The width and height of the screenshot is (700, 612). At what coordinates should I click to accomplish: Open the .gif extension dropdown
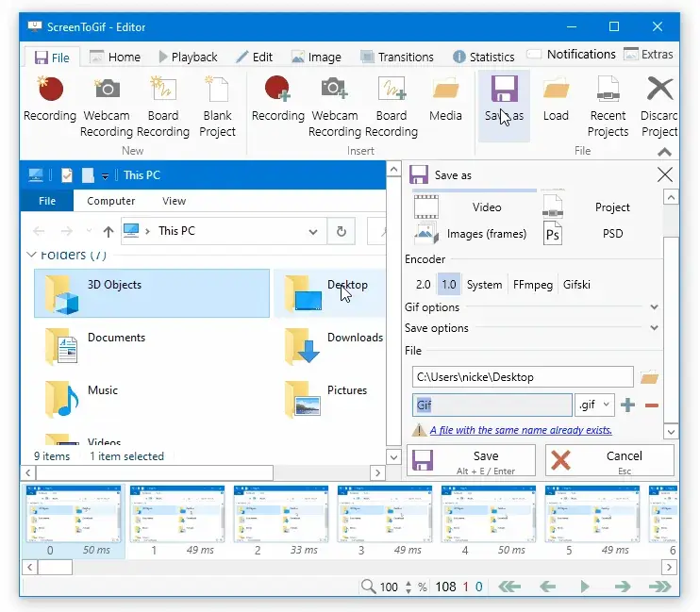click(x=594, y=405)
